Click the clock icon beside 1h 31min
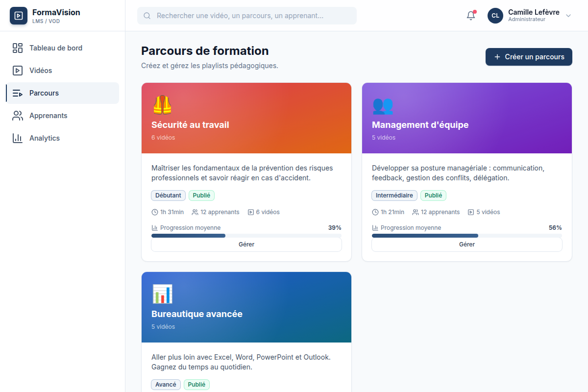 point(155,212)
